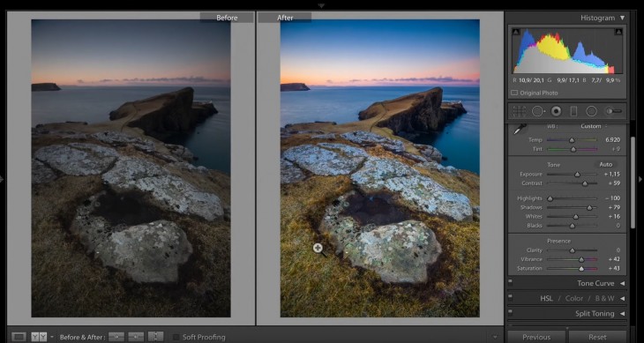Click the Exposure slider handle
Image resolution: width=644 pixels, height=343 pixels.
click(577, 175)
